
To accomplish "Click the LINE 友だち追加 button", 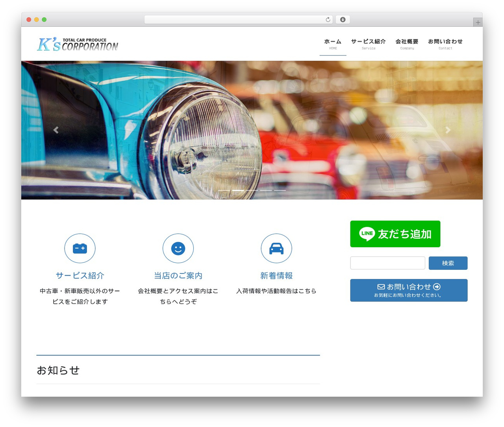I will 395,234.
